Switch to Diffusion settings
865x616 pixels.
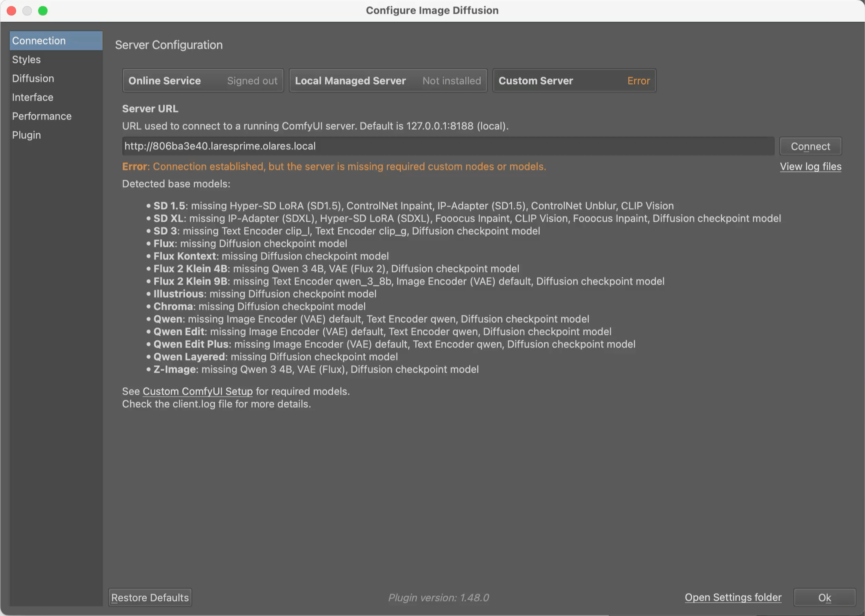pyautogui.click(x=33, y=78)
